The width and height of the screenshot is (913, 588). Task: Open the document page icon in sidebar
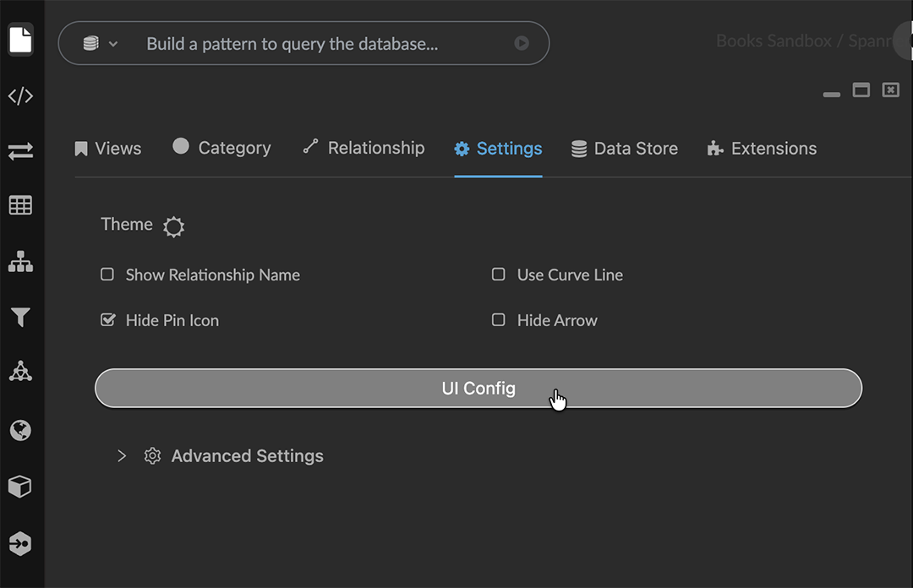pyautogui.click(x=20, y=40)
